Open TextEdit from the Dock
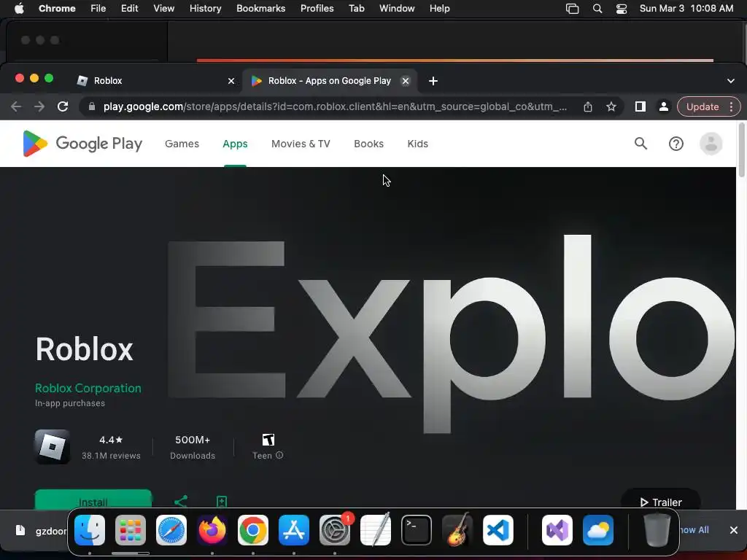The width and height of the screenshot is (747, 560). (x=376, y=530)
